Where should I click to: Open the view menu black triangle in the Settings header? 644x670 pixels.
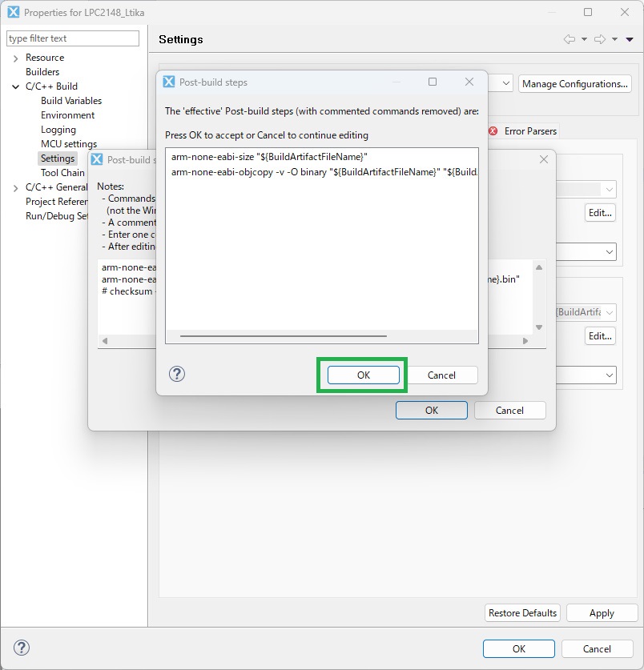pyautogui.click(x=630, y=39)
